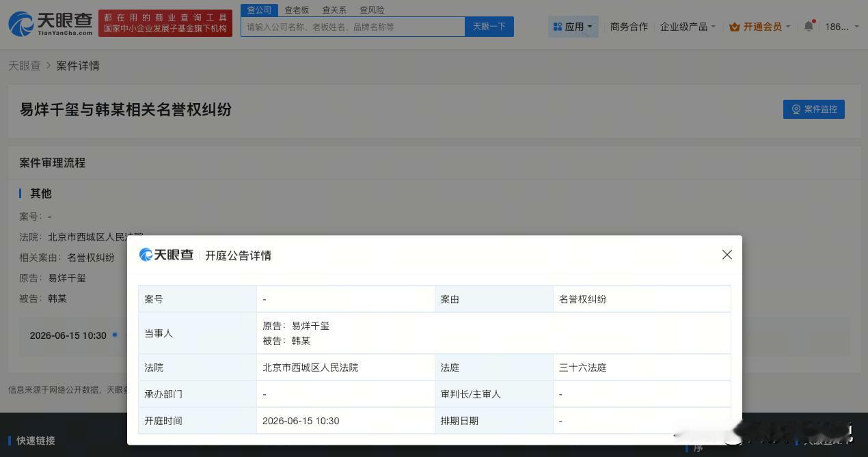Click the dialog's 开庭时间 value 2026-06-15 10:30
Image resolution: width=868 pixels, height=457 pixels.
click(301, 421)
